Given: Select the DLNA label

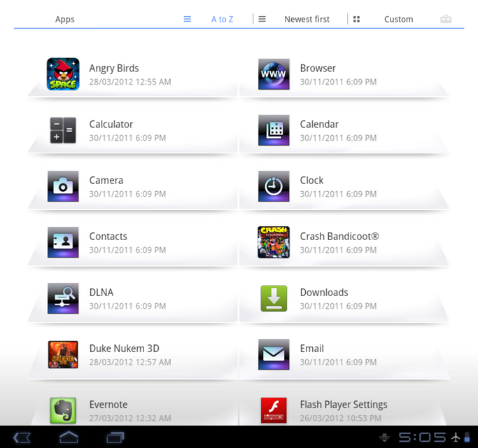Looking at the screenshot, I should point(101,293).
